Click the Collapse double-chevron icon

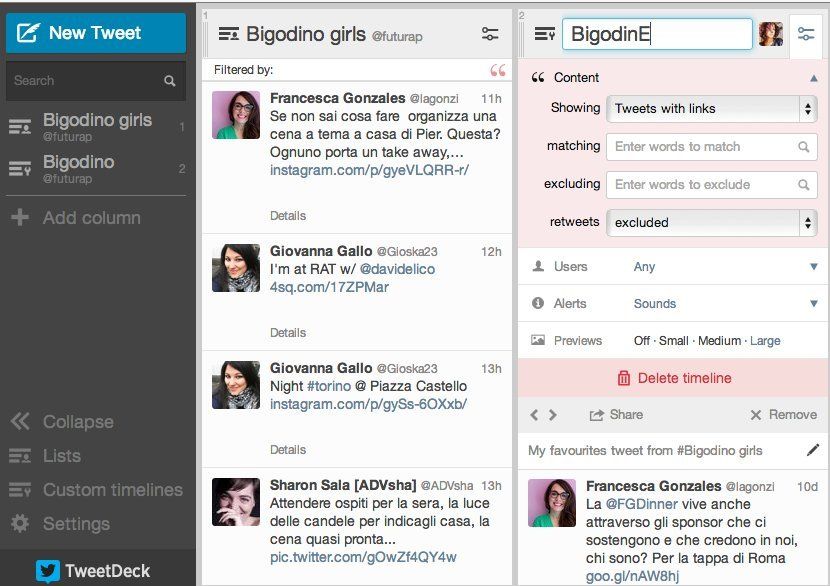click(20, 422)
